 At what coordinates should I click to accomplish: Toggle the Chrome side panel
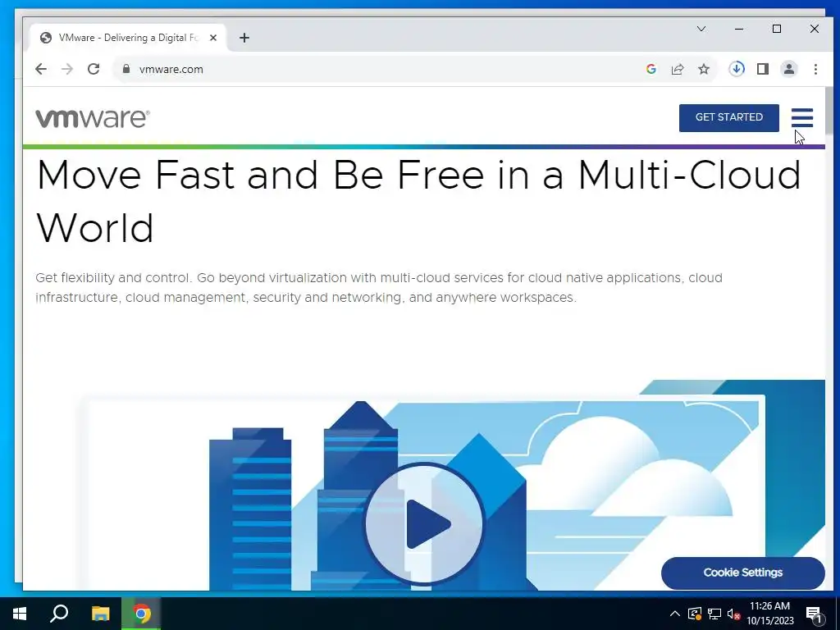coord(763,69)
